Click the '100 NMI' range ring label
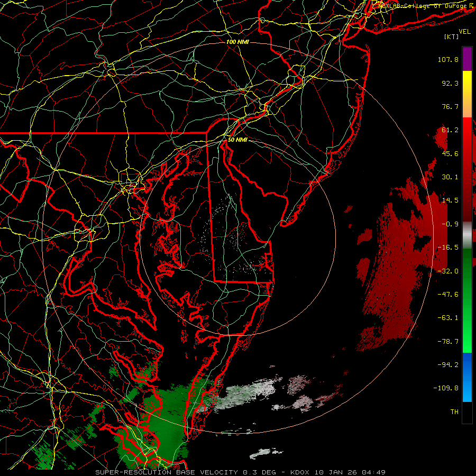Image resolution: width=476 pixels, height=476 pixels. point(237,42)
